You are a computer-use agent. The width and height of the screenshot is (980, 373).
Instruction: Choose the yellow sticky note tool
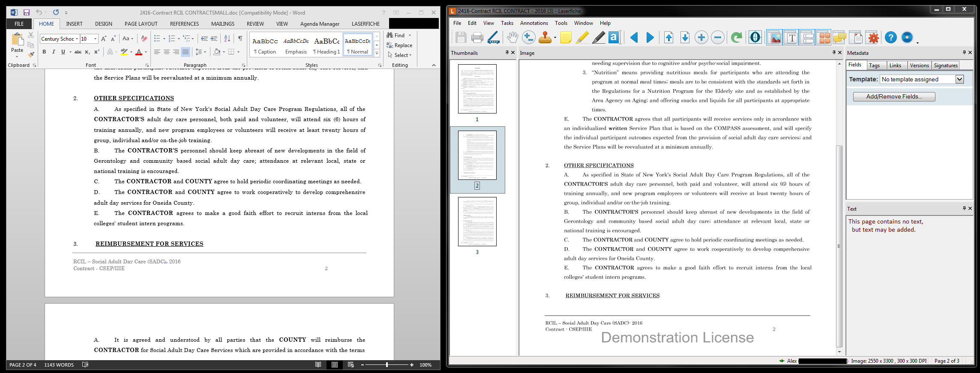(566, 38)
